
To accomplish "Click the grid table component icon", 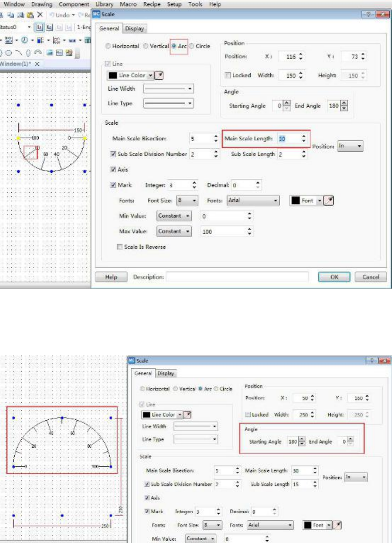I will click(88, 40).
